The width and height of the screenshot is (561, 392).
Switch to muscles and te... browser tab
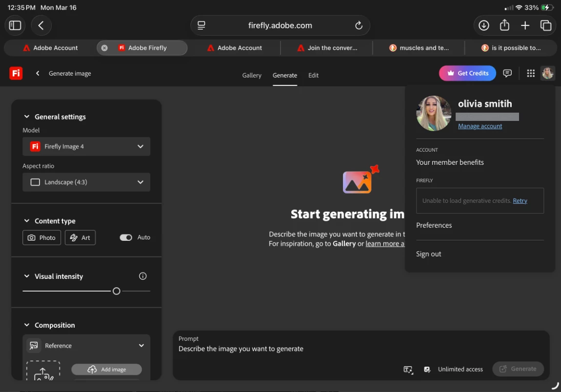(x=419, y=48)
